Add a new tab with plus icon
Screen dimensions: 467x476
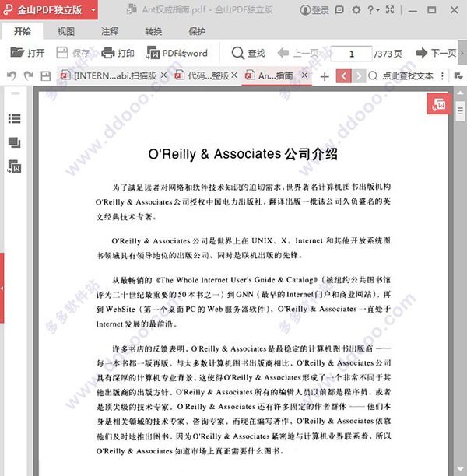click(325, 76)
